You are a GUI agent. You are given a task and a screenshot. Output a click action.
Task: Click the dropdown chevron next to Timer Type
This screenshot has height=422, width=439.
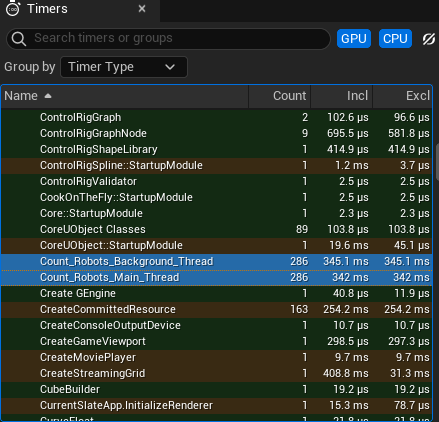(170, 67)
